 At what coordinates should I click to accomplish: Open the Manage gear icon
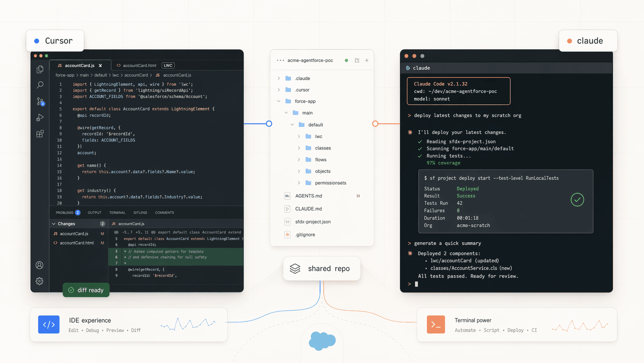[x=39, y=281]
